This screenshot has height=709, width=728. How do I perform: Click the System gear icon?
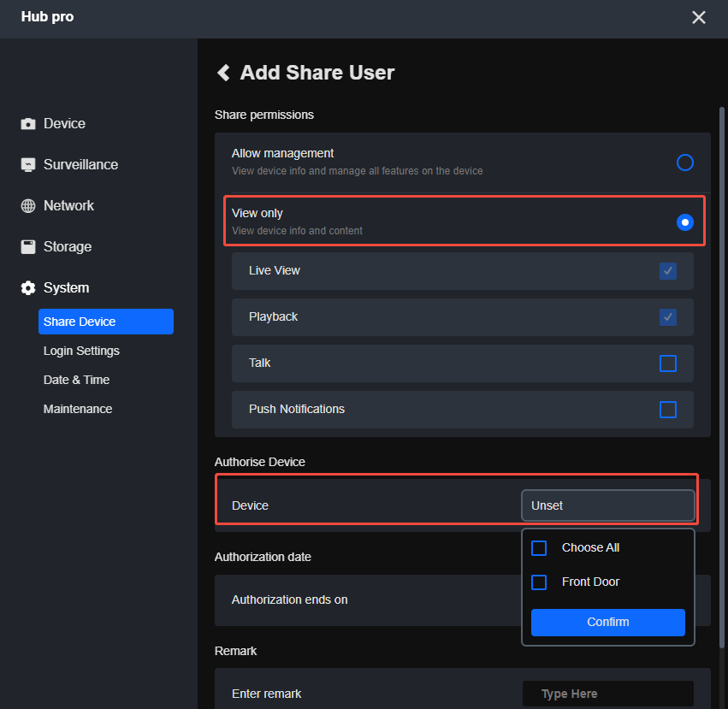point(28,288)
